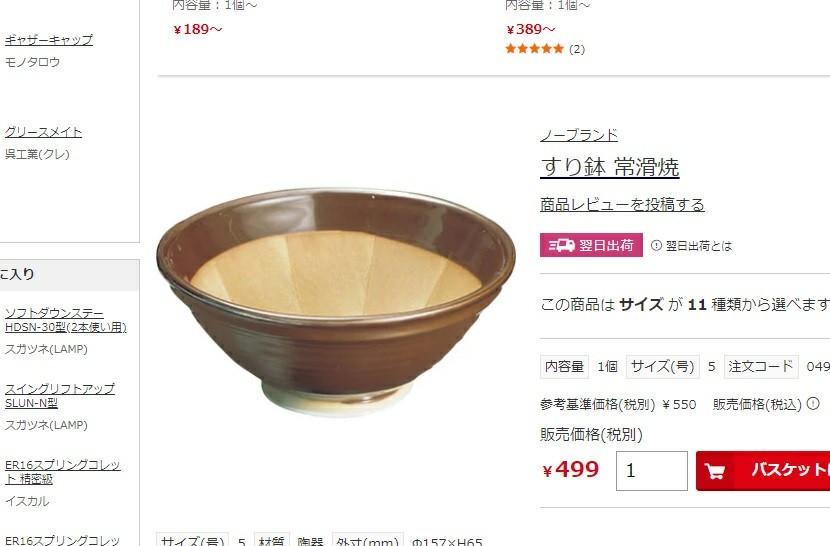Image resolution: width=830 pixels, height=546 pixels.
Task: Open the すり鉢 常滑焼 product title link
Action: pos(610,167)
